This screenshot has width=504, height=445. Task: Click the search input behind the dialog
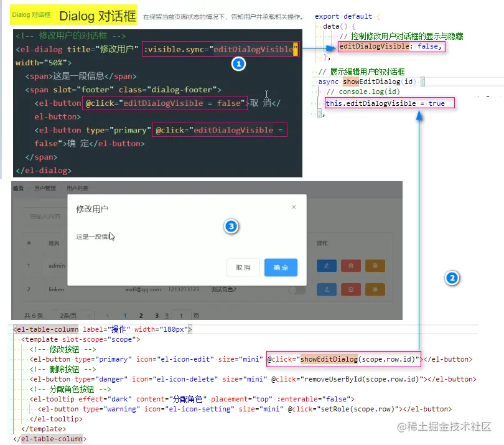click(45, 217)
